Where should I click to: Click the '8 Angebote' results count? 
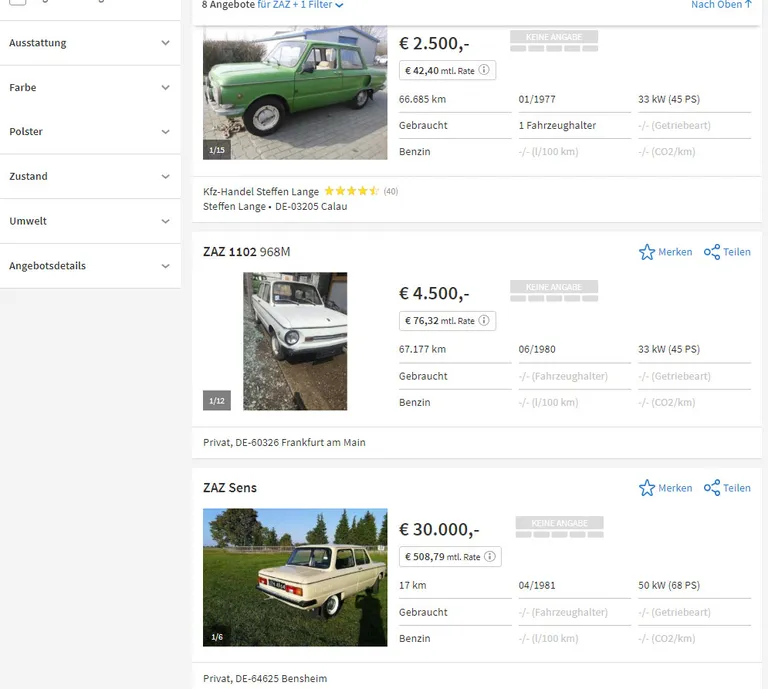(x=228, y=4)
